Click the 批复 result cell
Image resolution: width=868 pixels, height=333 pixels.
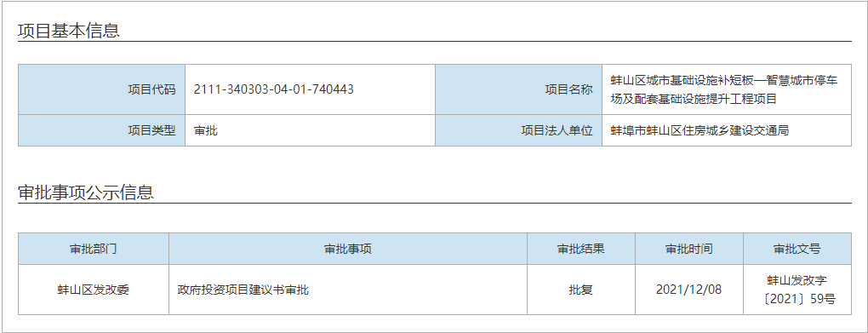[580, 290]
